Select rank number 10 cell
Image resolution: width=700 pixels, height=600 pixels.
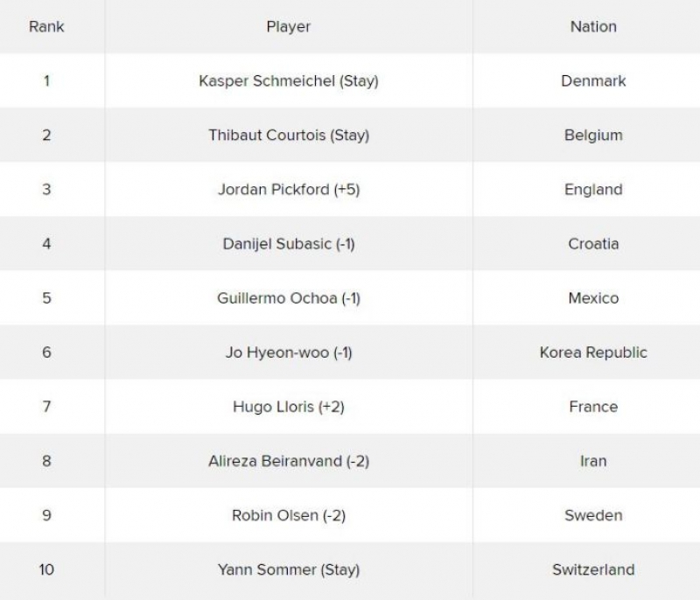[x=46, y=569]
